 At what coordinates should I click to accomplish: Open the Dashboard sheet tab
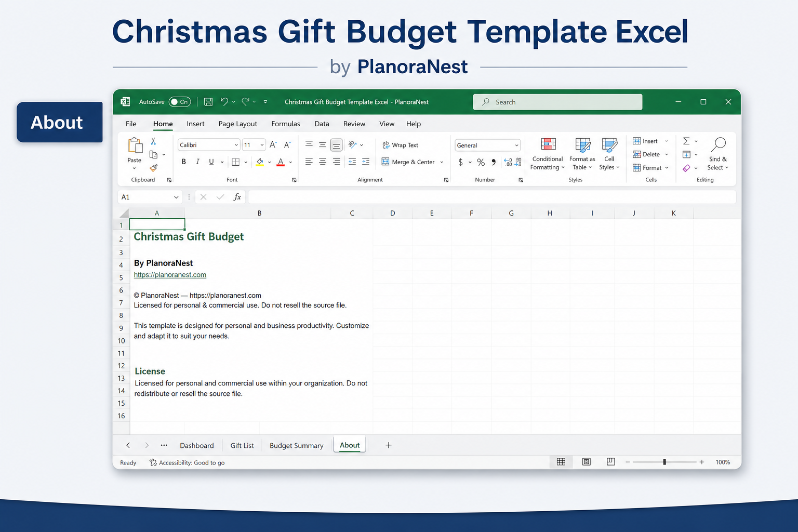[197, 446]
